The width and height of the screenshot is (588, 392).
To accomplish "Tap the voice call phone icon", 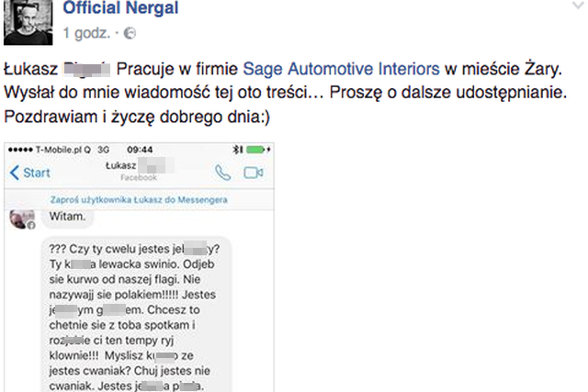I will [x=222, y=173].
